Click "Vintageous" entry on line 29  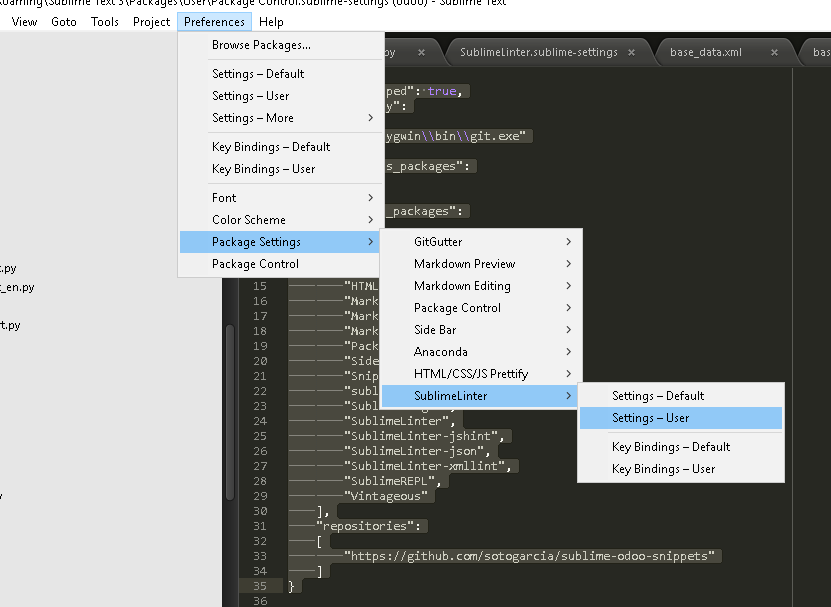click(x=386, y=496)
